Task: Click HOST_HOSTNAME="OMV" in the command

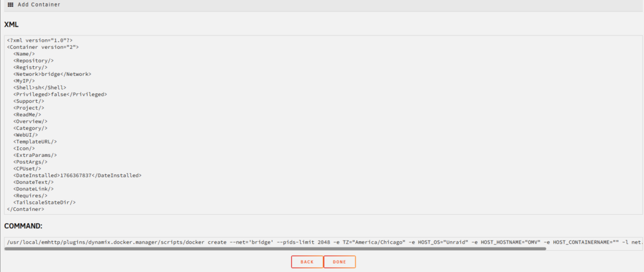Action: tap(511, 242)
